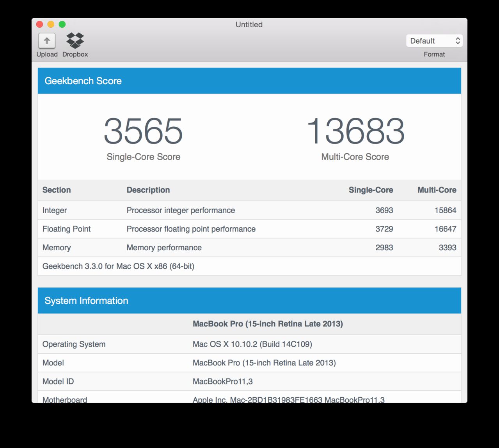Open the Default format dropdown
Image resolution: width=499 pixels, height=448 pixels.
click(434, 41)
